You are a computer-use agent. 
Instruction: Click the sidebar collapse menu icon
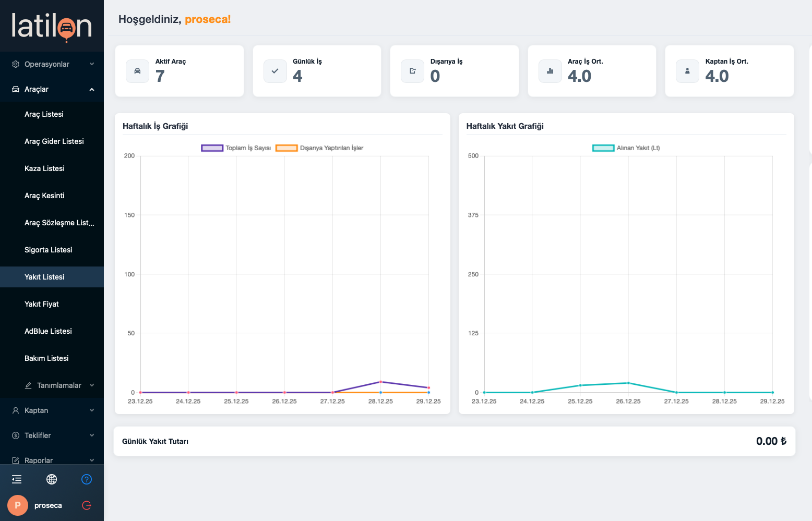[x=17, y=479]
